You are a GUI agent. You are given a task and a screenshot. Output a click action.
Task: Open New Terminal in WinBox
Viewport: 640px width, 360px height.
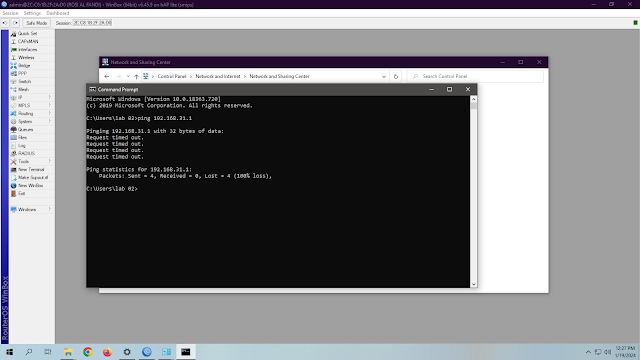click(32, 169)
